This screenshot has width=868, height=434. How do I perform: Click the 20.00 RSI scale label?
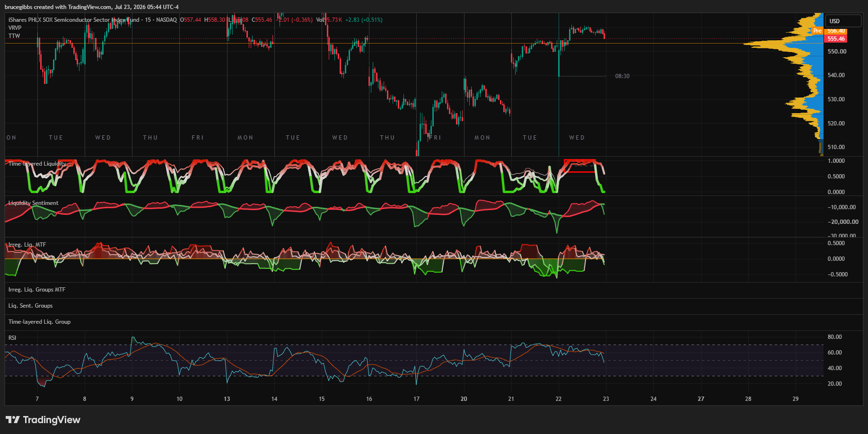coord(835,384)
